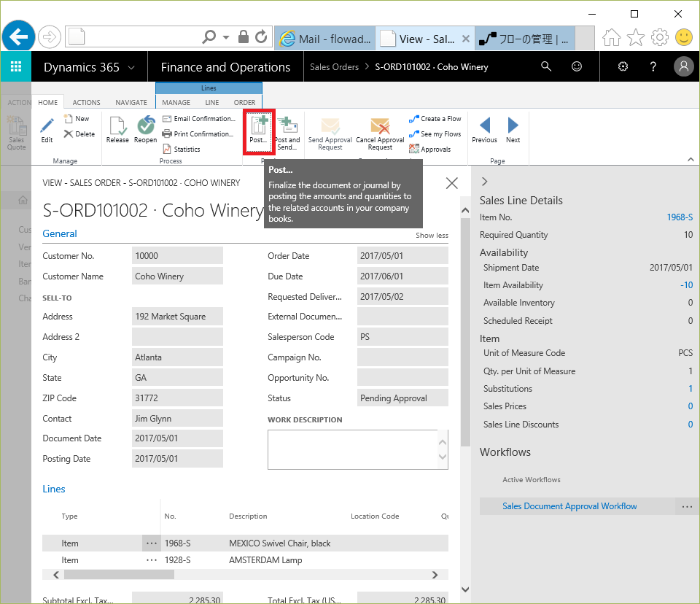Collapse the Lines section header
The width and height of the screenshot is (700, 604).
[53, 489]
